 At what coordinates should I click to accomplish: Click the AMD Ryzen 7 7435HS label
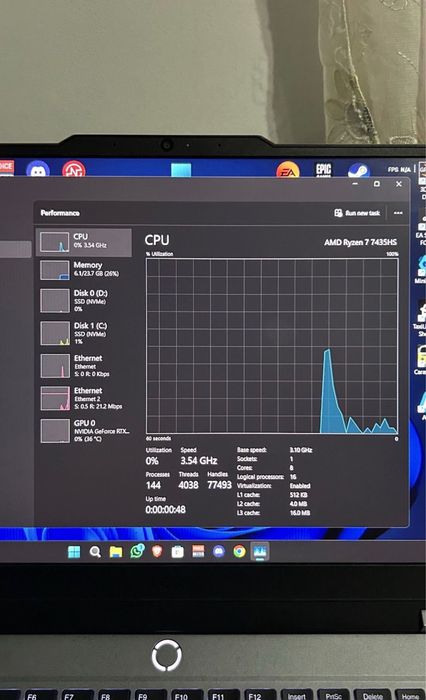[360, 242]
